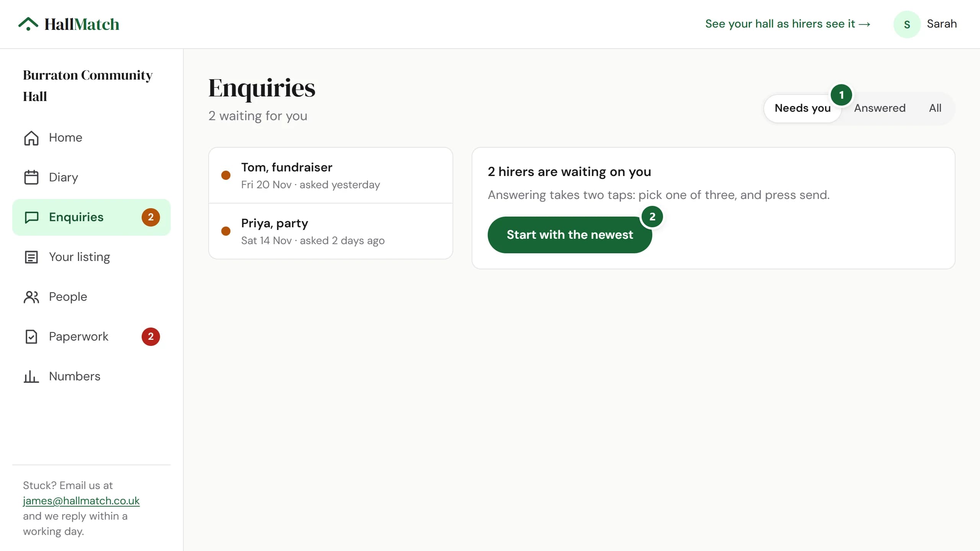Select the Enquiries sidebar label

click(x=76, y=217)
